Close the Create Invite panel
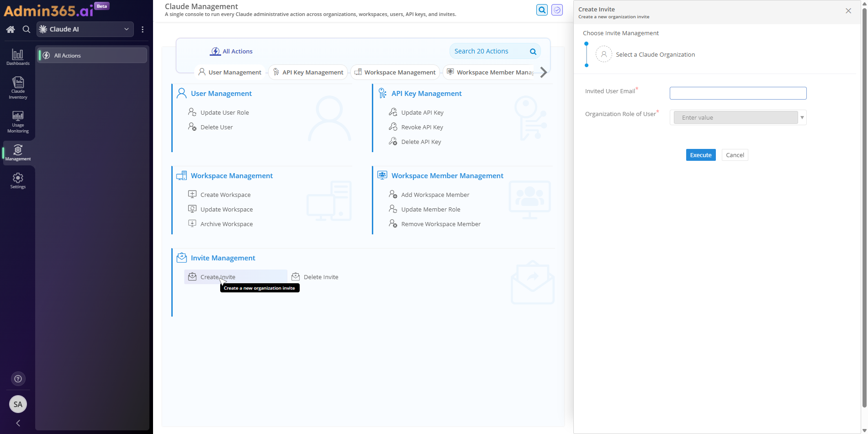 (848, 11)
